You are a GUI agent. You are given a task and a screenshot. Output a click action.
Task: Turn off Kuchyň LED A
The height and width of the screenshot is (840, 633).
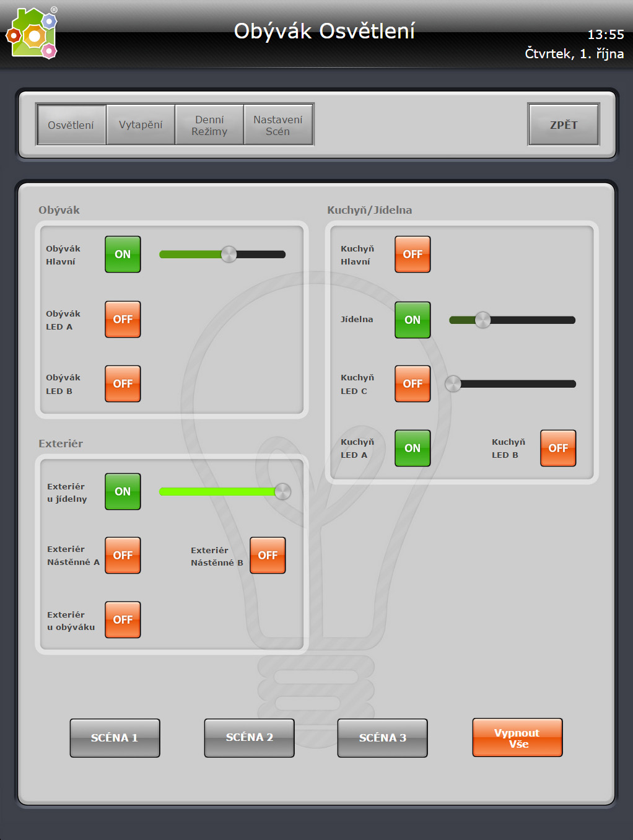tap(413, 448)
